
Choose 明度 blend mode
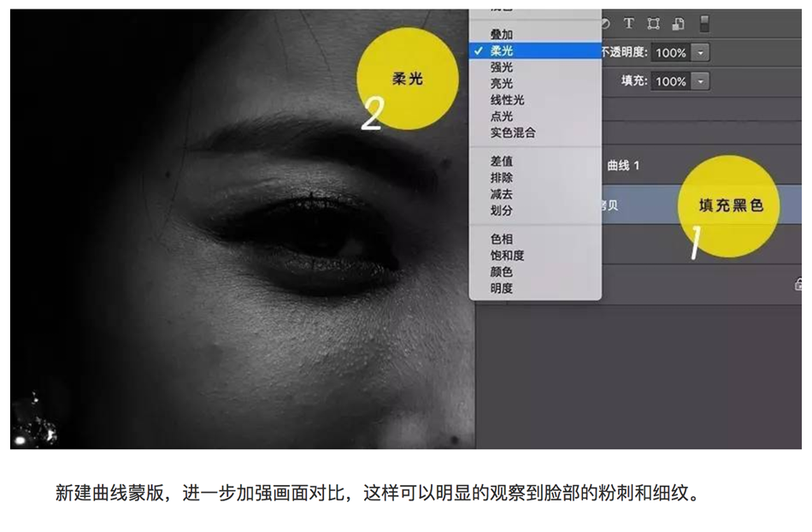(x=535, y=288)
